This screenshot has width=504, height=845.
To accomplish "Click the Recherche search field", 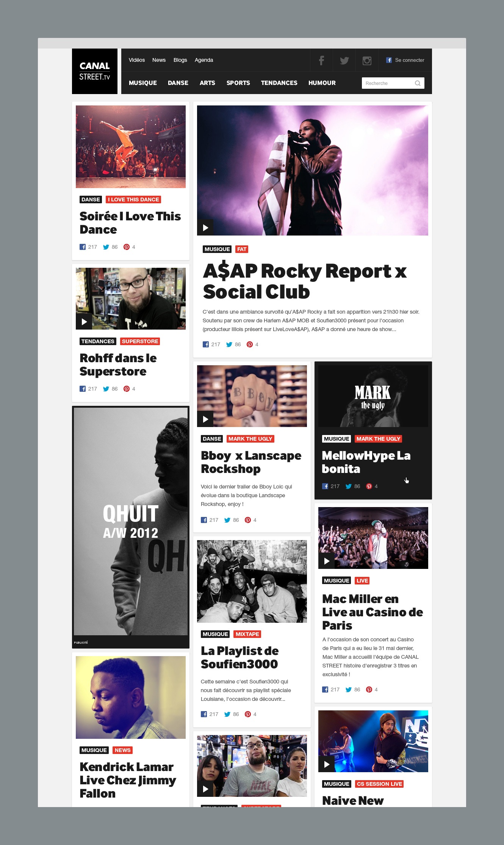I will pos(393,83).
